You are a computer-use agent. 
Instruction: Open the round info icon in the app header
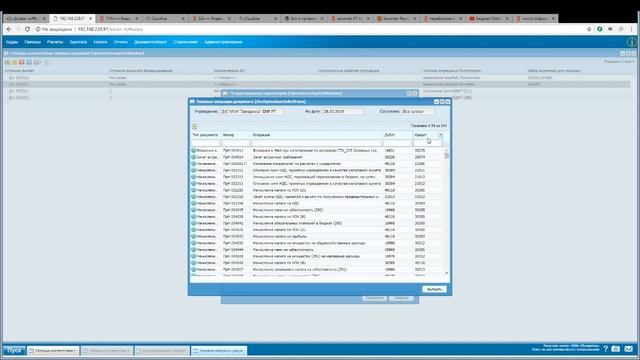click(x=632, y=42)
